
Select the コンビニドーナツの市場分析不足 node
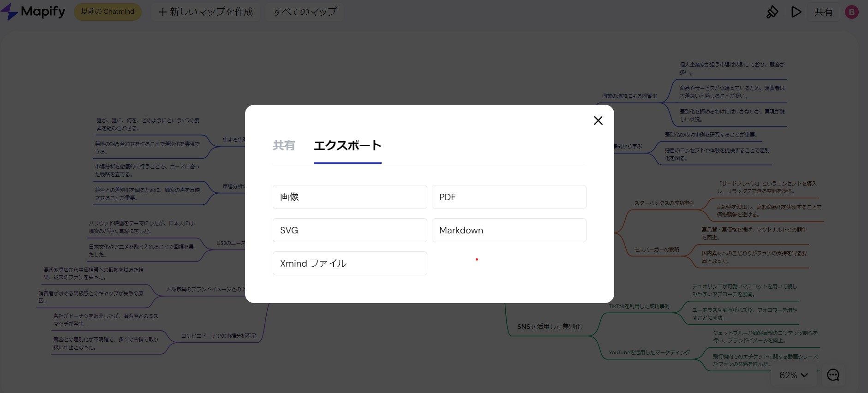218,336
